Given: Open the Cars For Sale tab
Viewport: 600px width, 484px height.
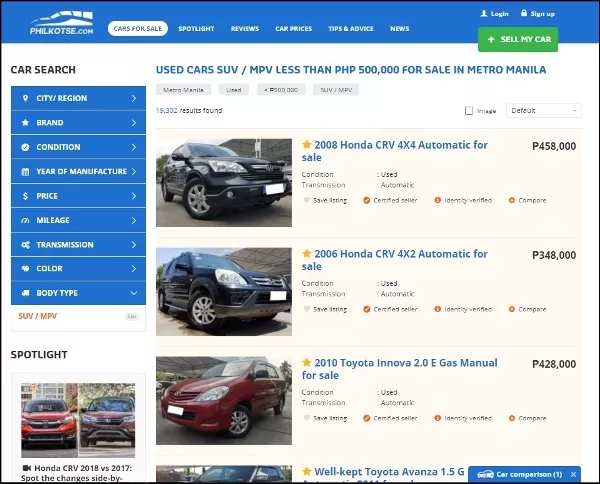Looking at the screenshot, I should [x=138, y=29].
